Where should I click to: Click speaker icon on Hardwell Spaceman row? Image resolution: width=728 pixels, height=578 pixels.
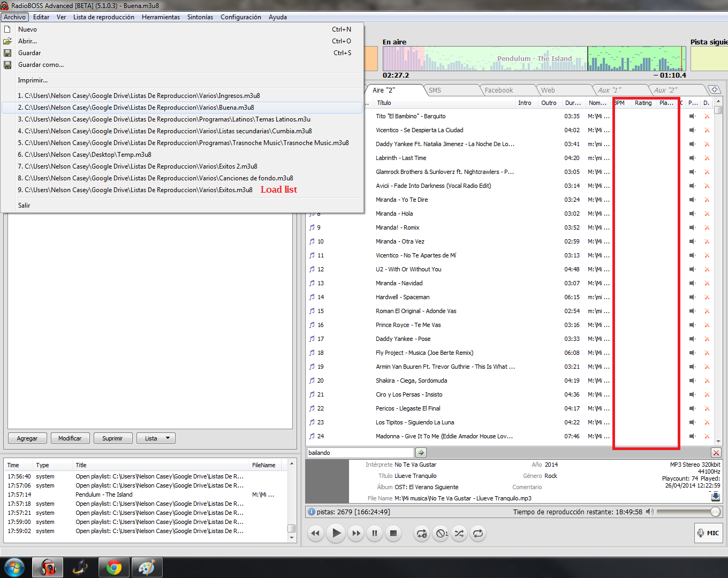tap(693, 297)
